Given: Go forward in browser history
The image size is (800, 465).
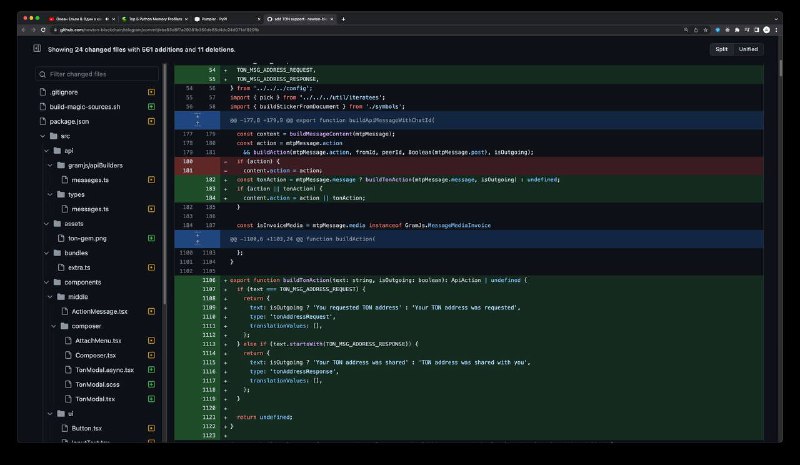Looking at the screenshot, I should click(33, 30).
